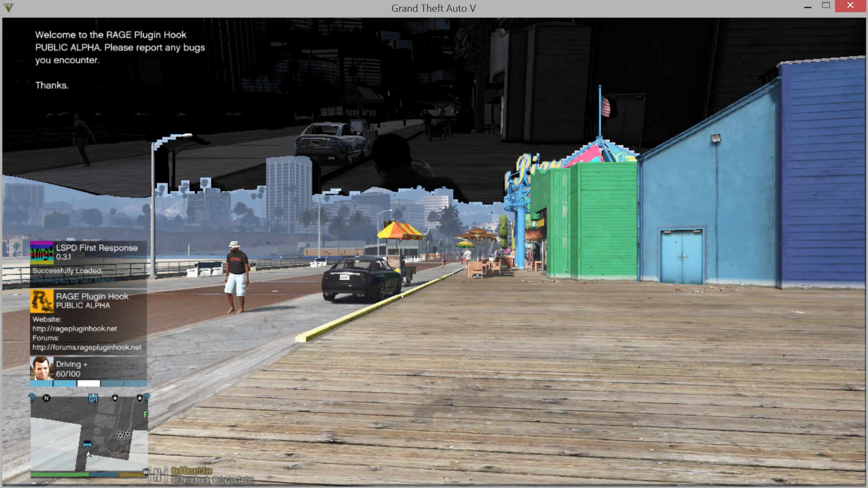Click the blue car blip on the minimap
The image size is (868, 488).
[87, 444]
